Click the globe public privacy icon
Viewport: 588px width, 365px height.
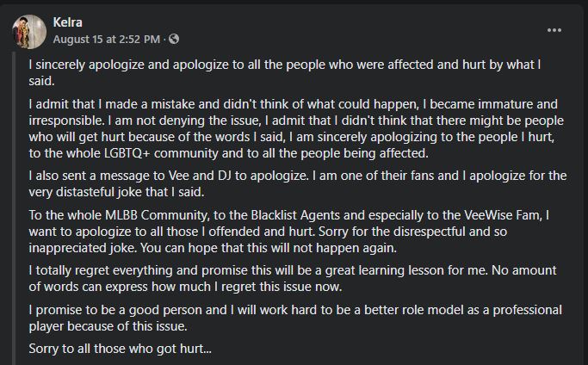coord(174,39)
